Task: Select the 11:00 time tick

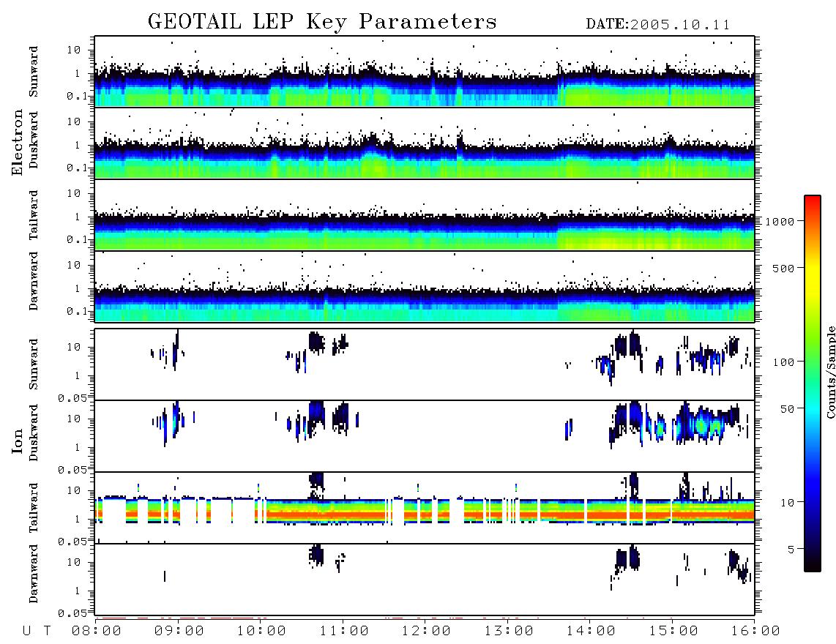Action: (x=344, y=632)
